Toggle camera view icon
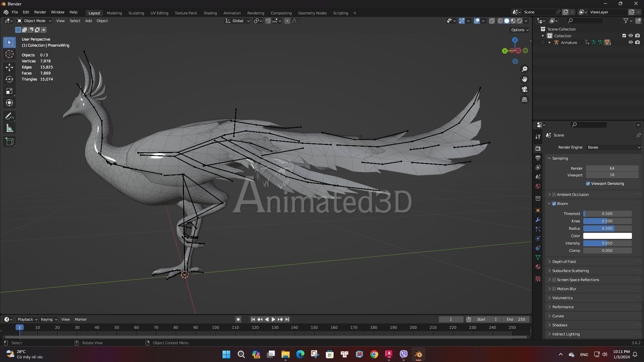Screen dimensions: 644x362 (525, 89)
